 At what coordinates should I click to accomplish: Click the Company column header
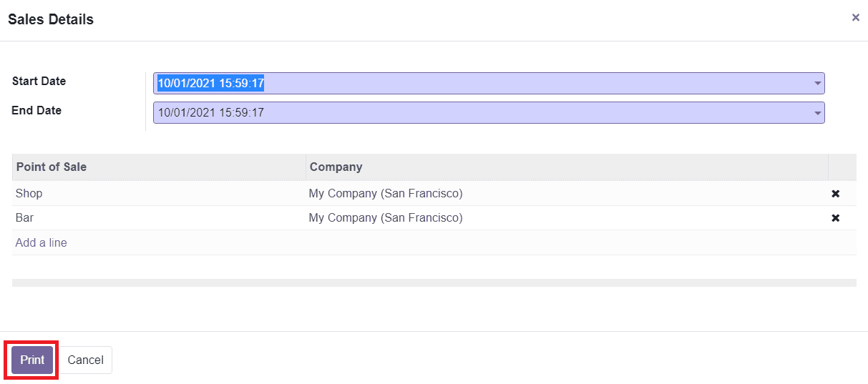(336, 167)
